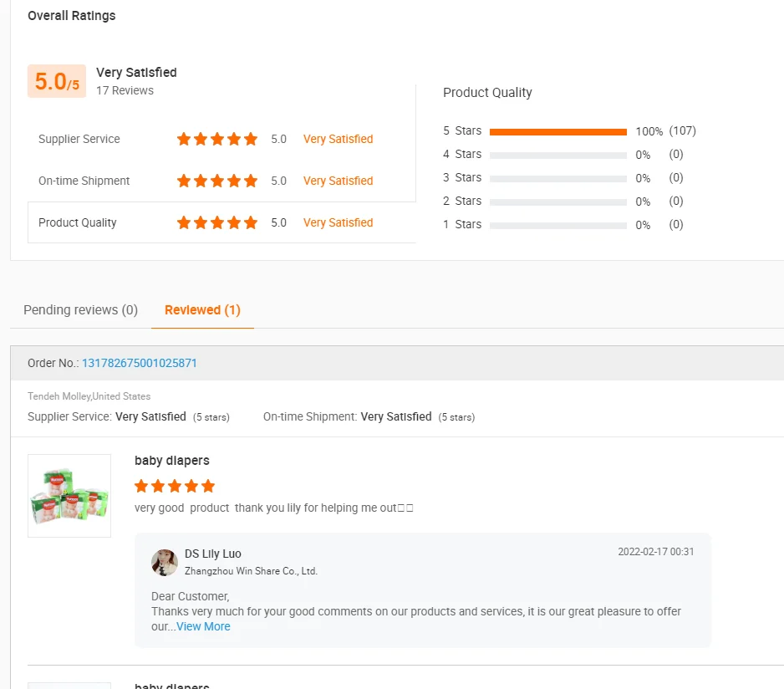Open order number 131782675001025871 link
784x689 pixels.
(x=140, y=363)
